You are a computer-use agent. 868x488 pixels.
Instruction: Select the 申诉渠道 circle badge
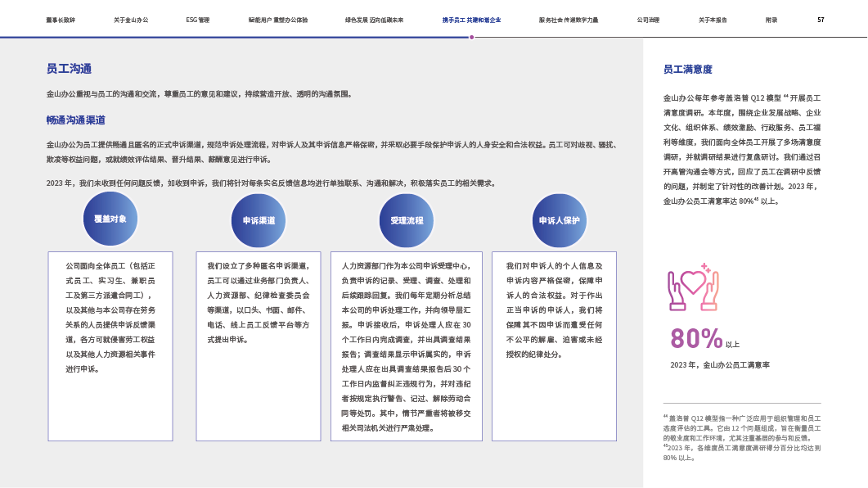coord(259,220)
